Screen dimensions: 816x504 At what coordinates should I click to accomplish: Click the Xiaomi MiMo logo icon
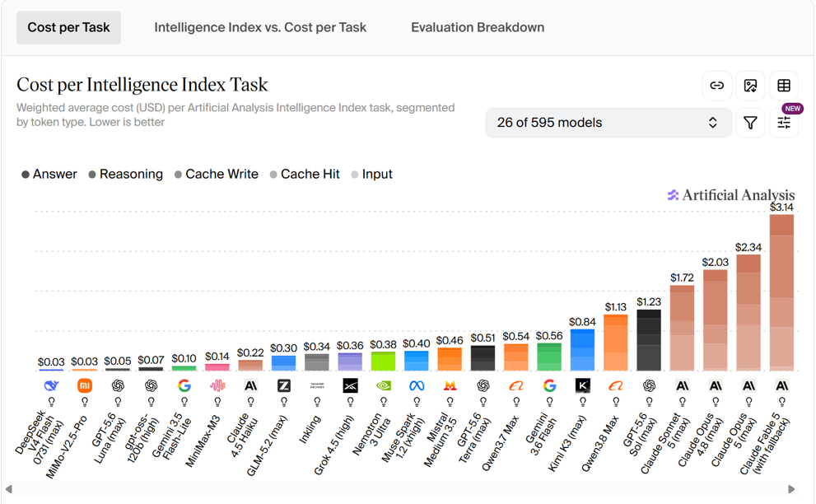click(85, 385)
